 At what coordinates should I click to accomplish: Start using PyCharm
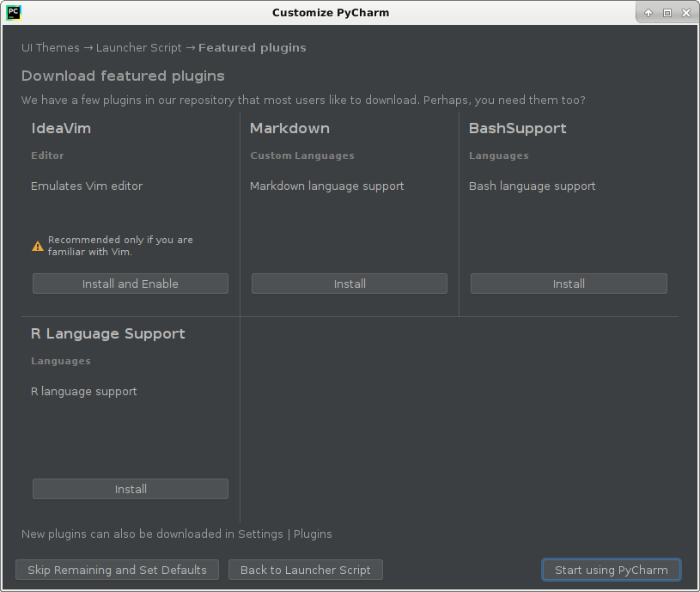[612, 571]
